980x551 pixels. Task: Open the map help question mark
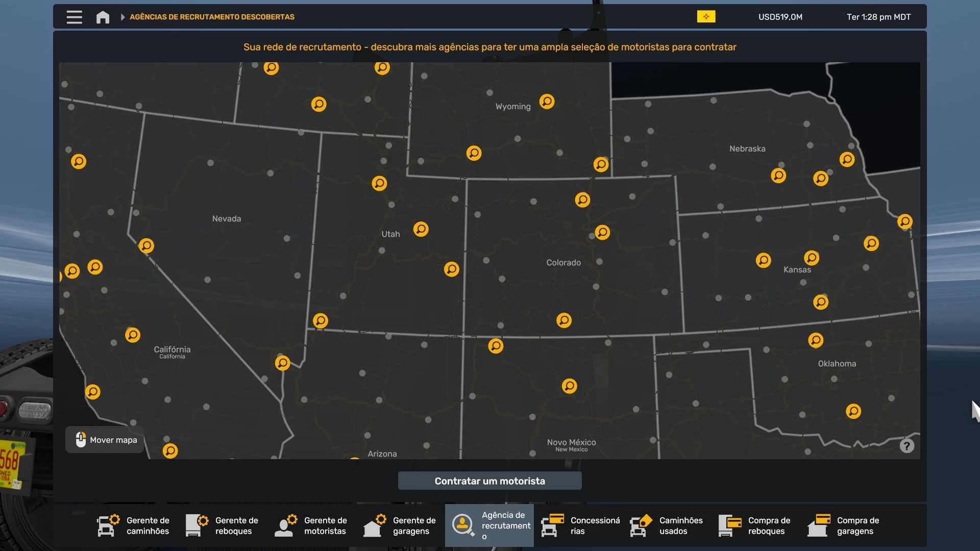point(906,446)
